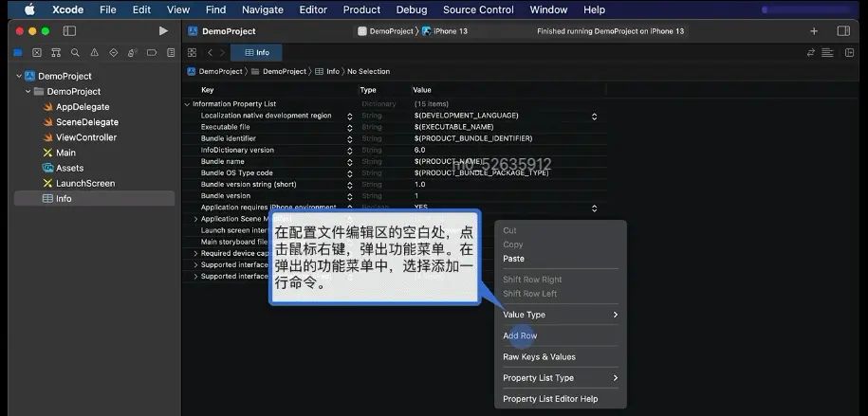
Task: Open the Source Control menu
Action: coord(478,9)
